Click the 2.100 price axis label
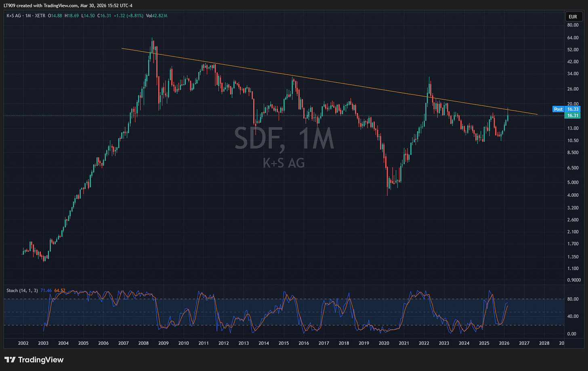Screen dimensions: 588x371 tap(573, 232)
